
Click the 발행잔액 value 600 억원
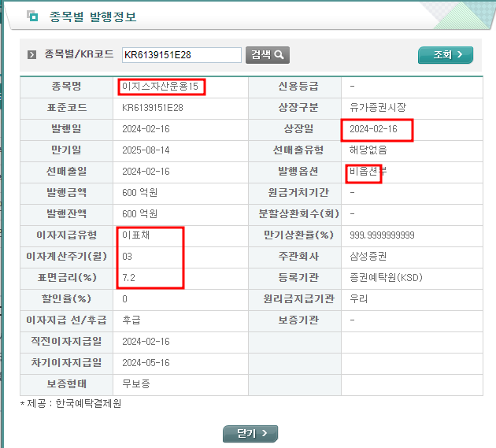pos(140,214)
